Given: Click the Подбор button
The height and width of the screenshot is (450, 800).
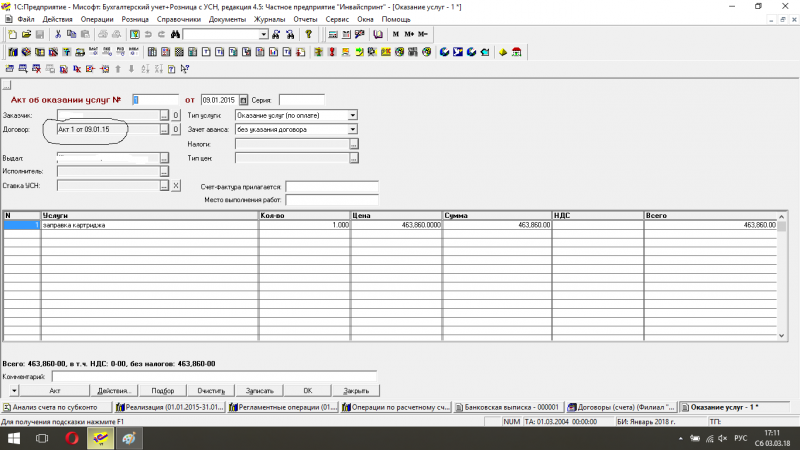Looking at the screenshot, I should coord(163,391).
